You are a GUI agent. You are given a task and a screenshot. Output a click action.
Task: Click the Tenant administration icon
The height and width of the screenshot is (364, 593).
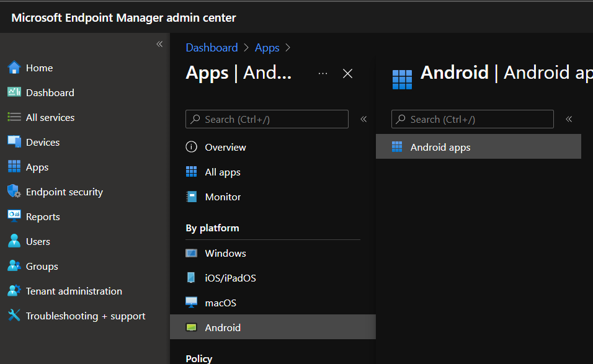click(x=14, y=291)
